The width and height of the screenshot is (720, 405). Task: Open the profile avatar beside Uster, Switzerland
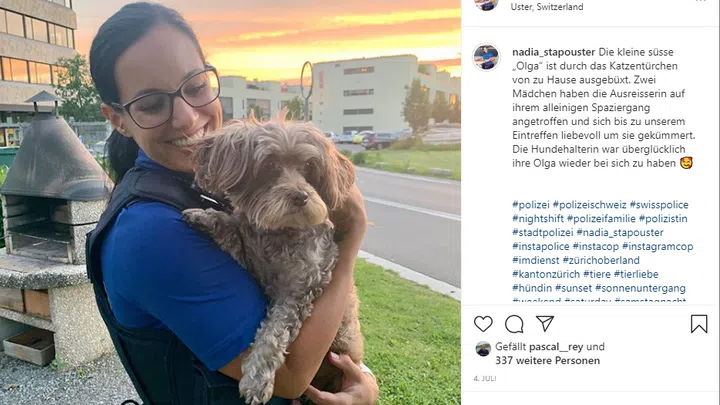tap(486, 4)
